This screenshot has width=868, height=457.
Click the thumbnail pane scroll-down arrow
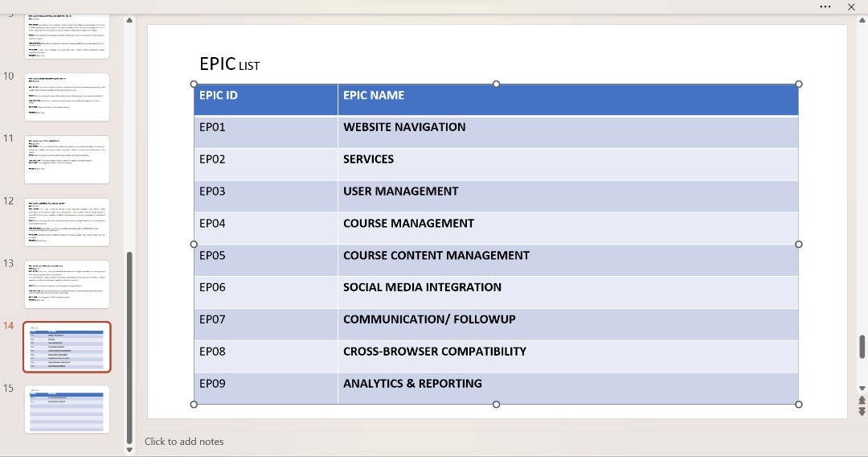pos(129,450)
